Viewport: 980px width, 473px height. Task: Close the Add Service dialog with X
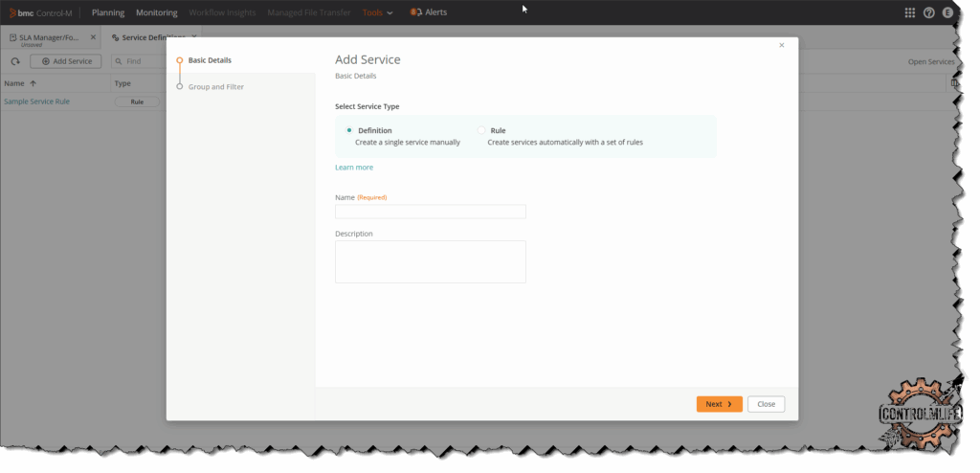[781, 45]
